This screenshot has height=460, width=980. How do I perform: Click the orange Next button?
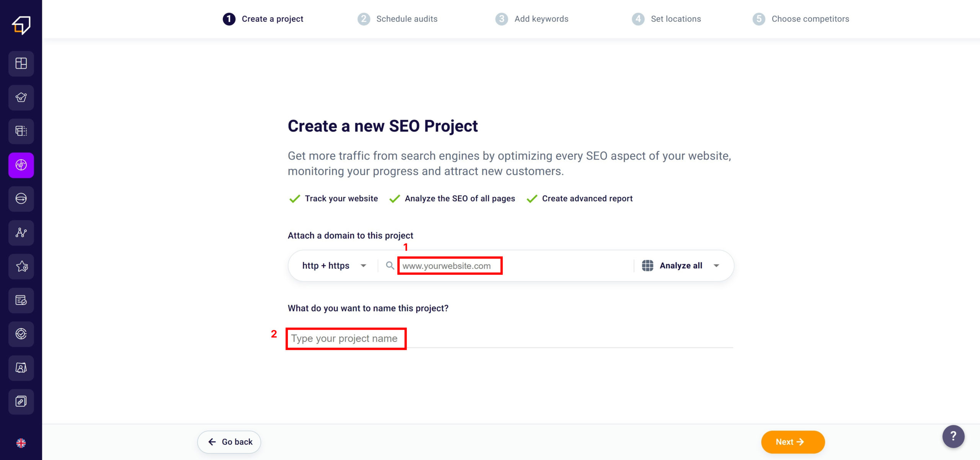coord(792,442)
